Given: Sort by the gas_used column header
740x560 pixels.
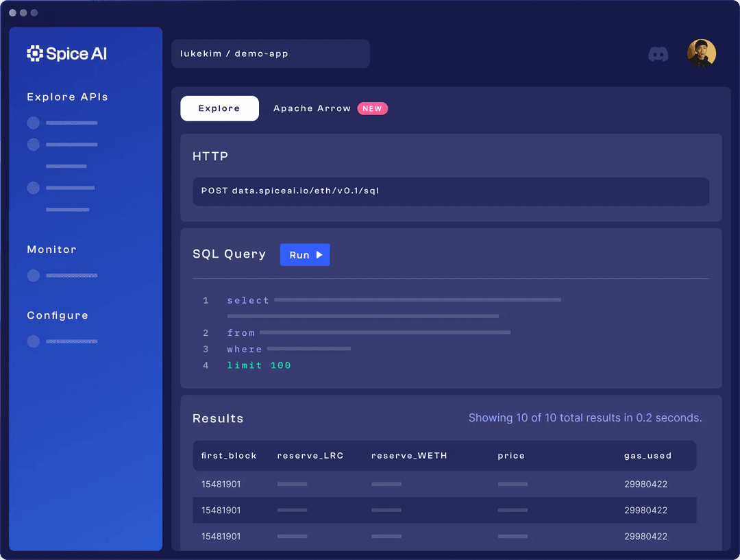Looking at the screenshot, I should tap(647, 456).
